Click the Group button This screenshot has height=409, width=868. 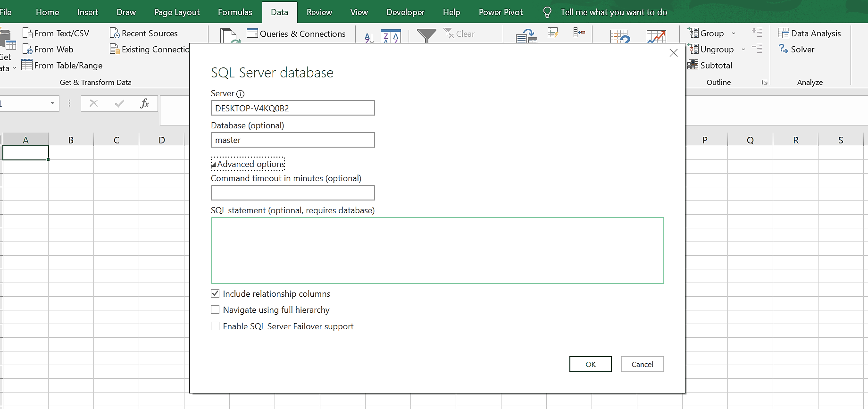(x=706, y=33)
